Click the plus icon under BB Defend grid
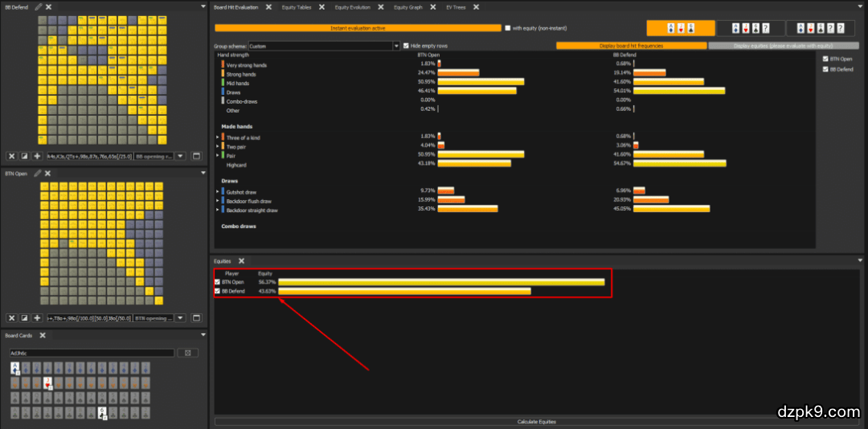868x429 pixels. click(x=37, y=156)
